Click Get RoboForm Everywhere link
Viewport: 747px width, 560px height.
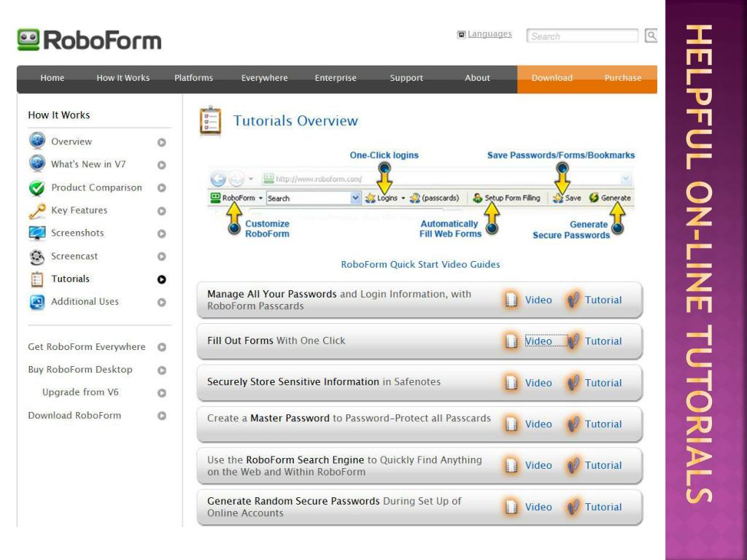tap(87, 346)
